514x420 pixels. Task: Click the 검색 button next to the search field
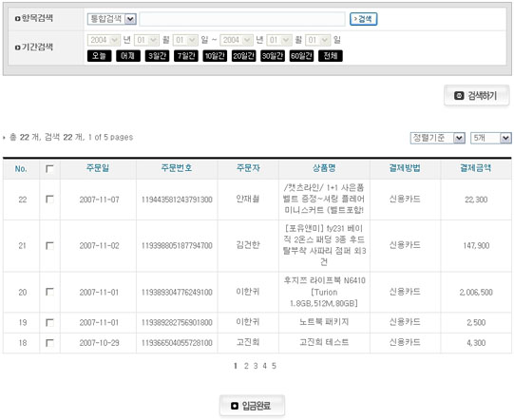pyautogui.click(x=364, y=19)
